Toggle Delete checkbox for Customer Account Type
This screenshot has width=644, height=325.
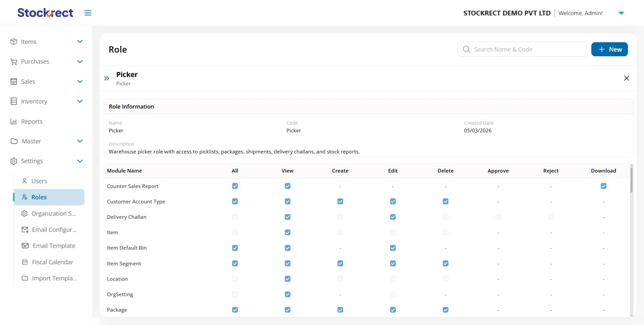(446, 202)
